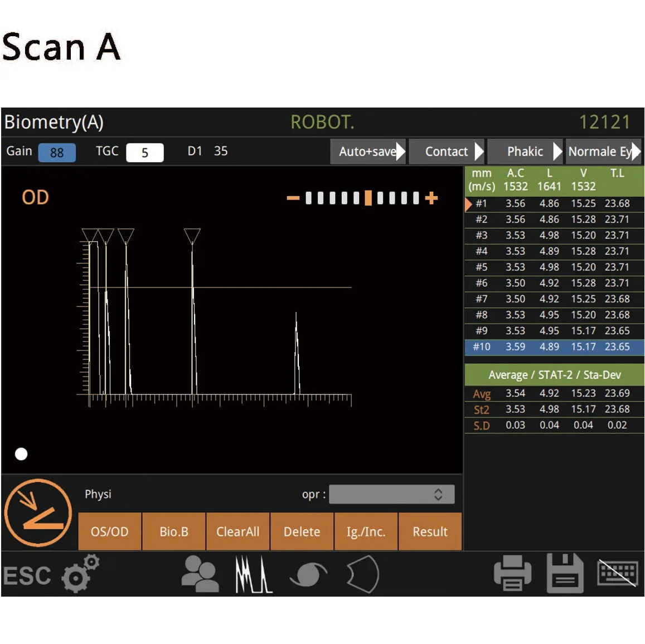This screenshot has height=644, width=645.
Task: Expand the Normale Eye selector
Action: pyautogui.click(x=604, y=151)
